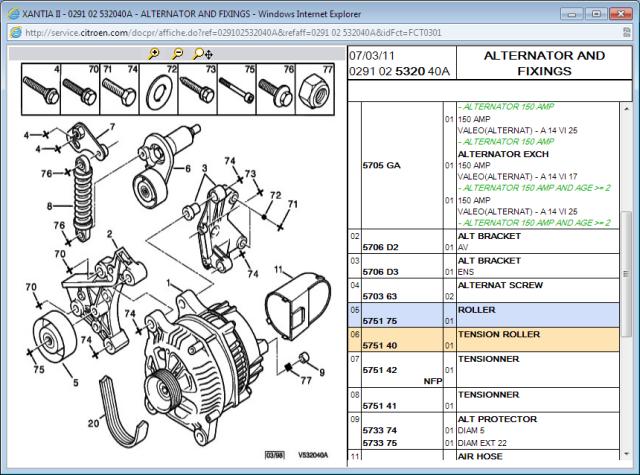This screenshot has height=475, width=640.
Task: Click part number 5751 41
Action: point(380,406)
